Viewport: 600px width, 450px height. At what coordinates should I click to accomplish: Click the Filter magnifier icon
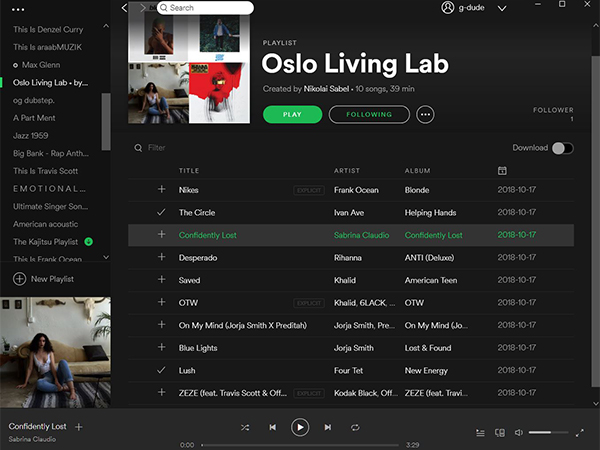[138, 148]
